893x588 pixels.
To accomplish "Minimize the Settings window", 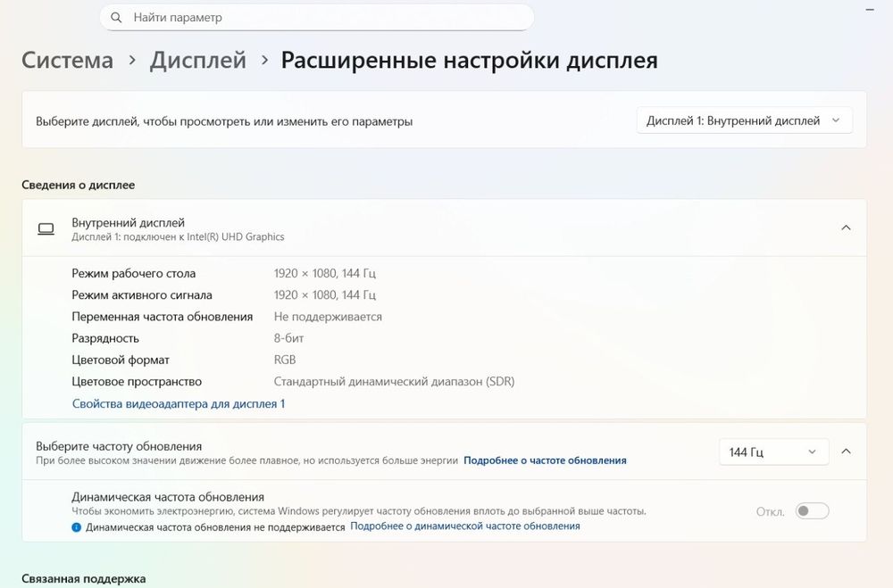I will point(869,10).
